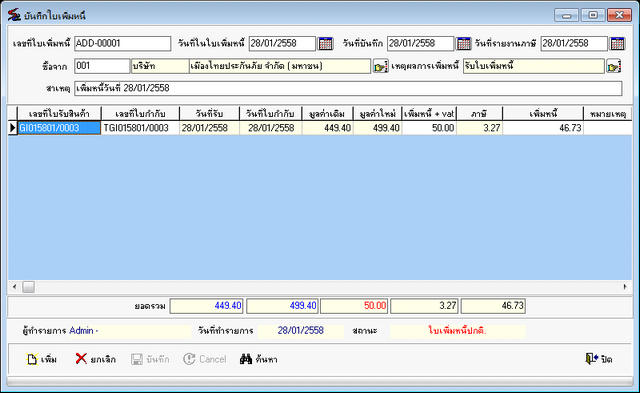Click column header มูลค่าเดิม
Screen dimensions: 640x393
(x=327, y=113)
